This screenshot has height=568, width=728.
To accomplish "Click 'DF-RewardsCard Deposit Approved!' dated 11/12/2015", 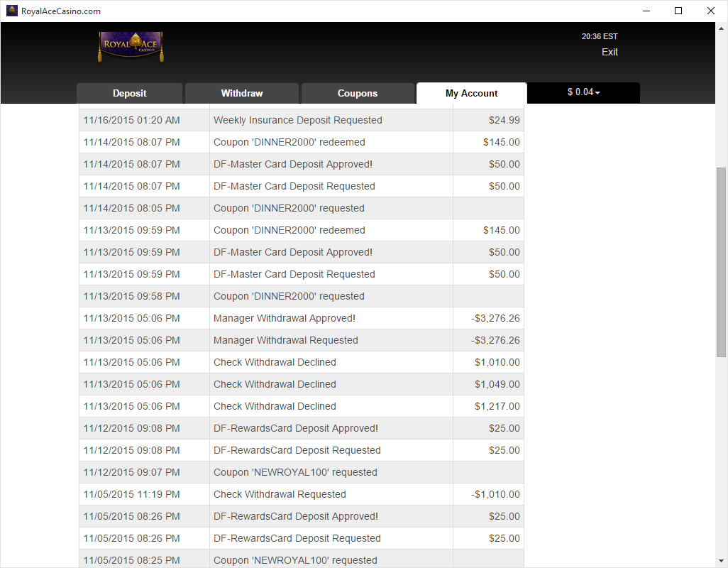I will click(296, 428).
